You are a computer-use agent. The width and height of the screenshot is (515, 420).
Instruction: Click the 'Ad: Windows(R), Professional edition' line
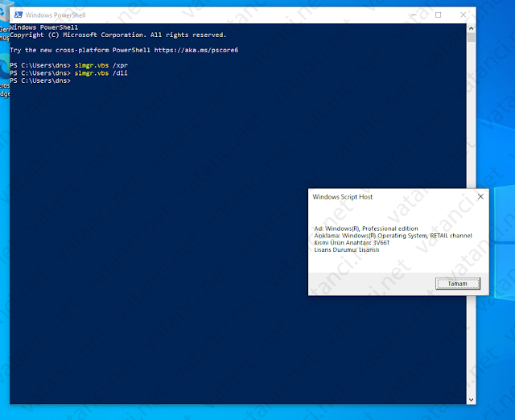pos(366,229)
